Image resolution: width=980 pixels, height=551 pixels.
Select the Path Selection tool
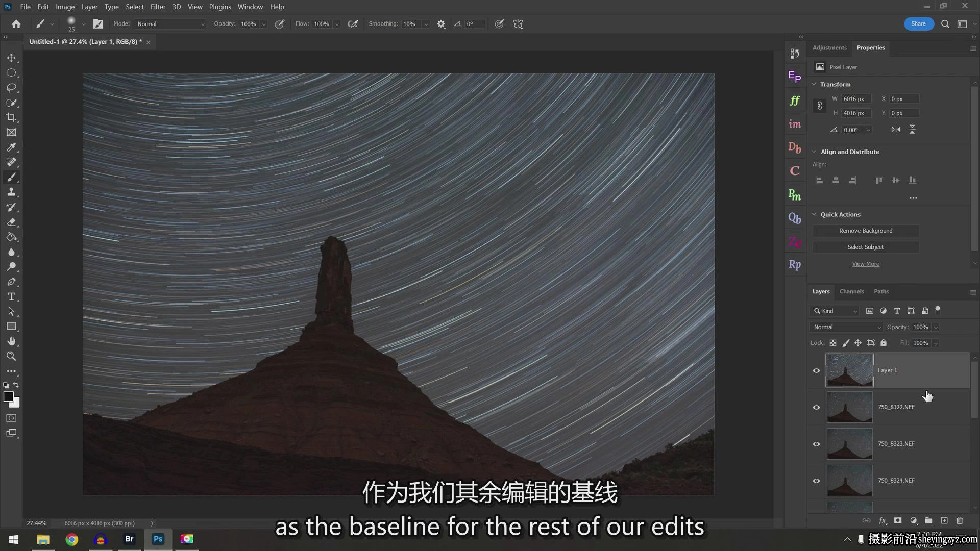11,311
